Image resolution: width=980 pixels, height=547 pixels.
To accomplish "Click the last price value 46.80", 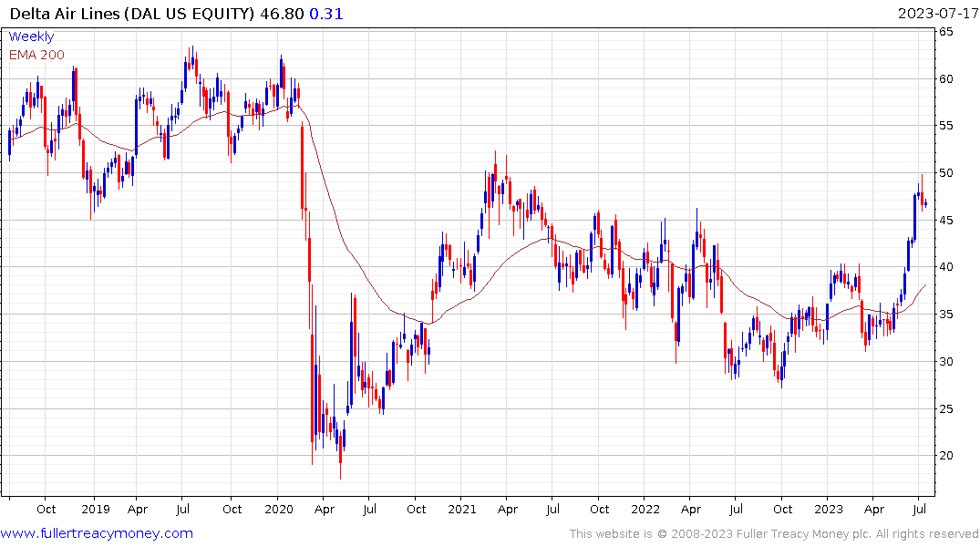I will (x=282, y=14).
